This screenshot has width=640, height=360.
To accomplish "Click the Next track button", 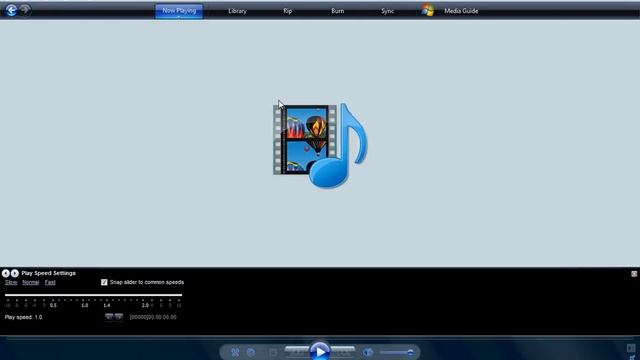I will tap(343, 351).
